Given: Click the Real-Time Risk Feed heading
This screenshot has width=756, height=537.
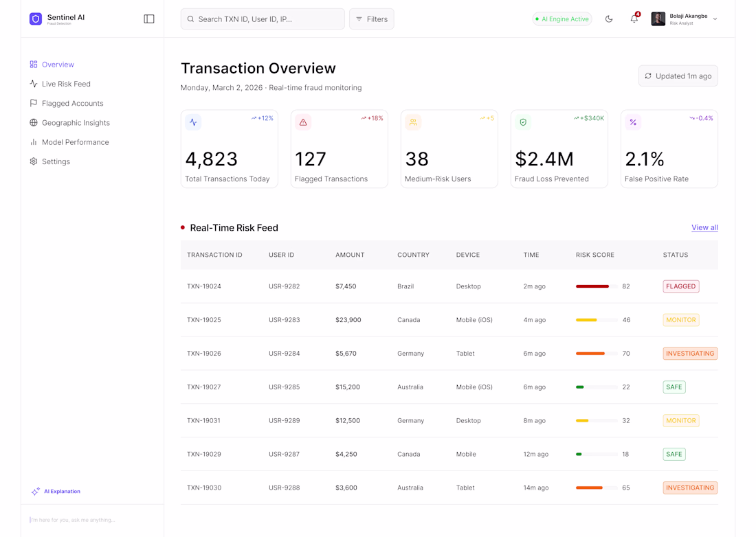Looking at the screenshot, I should tap(234, 228).
